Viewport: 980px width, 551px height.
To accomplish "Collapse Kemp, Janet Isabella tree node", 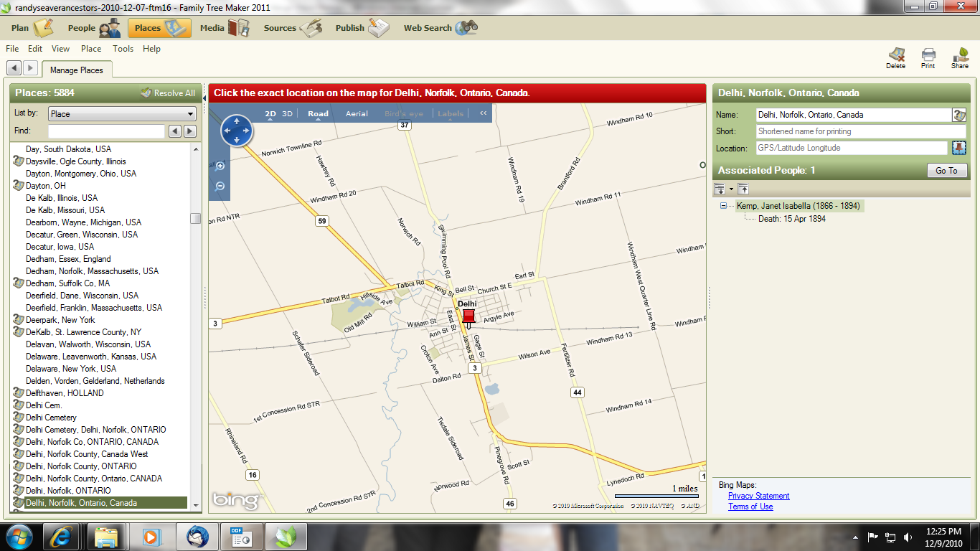I will pyautogui.click(x=723, y=206).
